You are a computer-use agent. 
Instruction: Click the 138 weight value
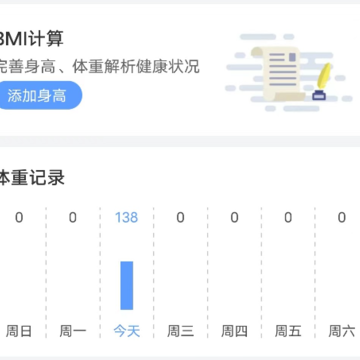(x=127, y=218)
